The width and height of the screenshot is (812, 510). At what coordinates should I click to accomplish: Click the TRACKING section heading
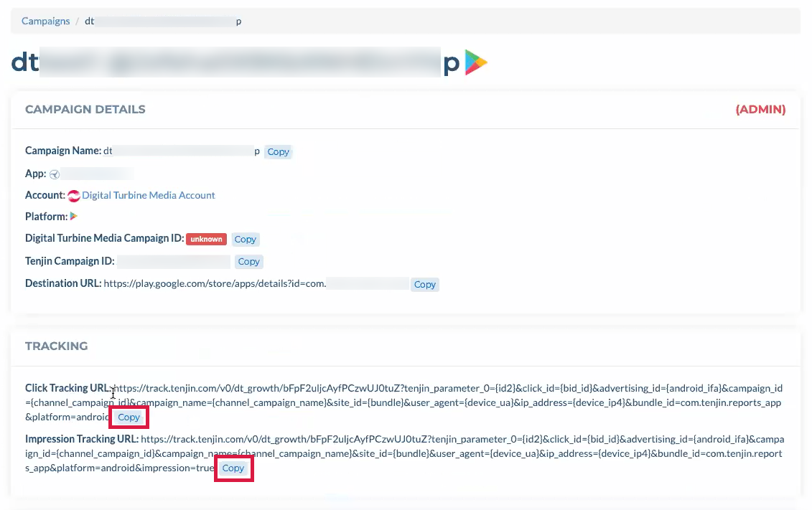pyautogui.click(x=57, y=346)
